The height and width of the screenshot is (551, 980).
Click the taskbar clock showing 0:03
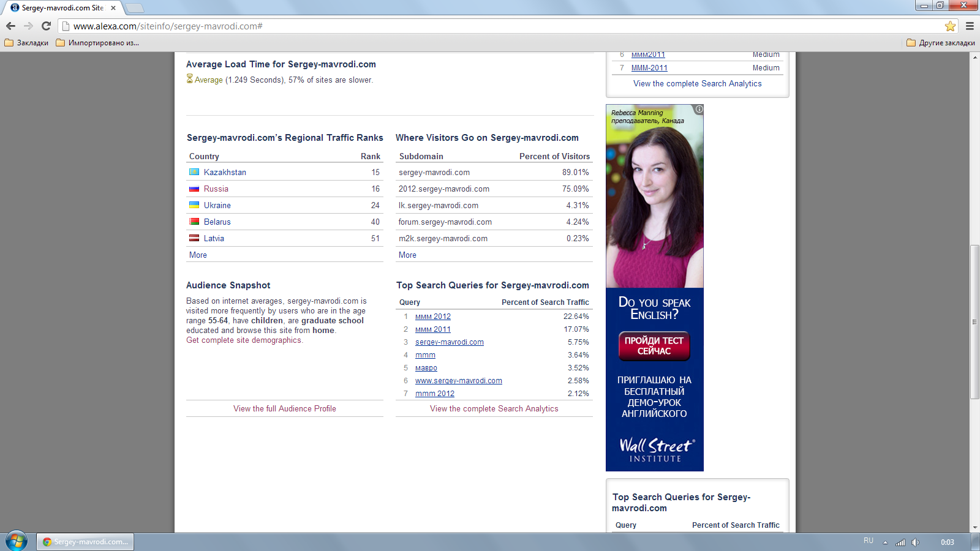[x=948, y=542]
